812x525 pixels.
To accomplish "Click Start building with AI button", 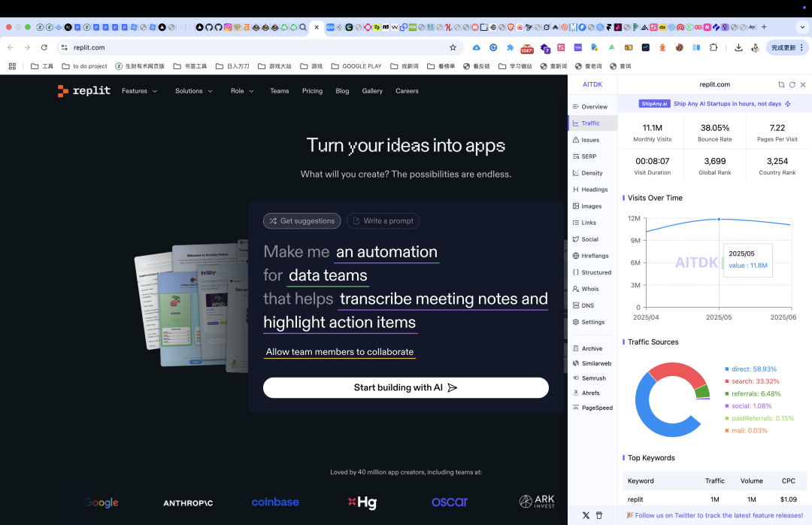I will point(405,387).
